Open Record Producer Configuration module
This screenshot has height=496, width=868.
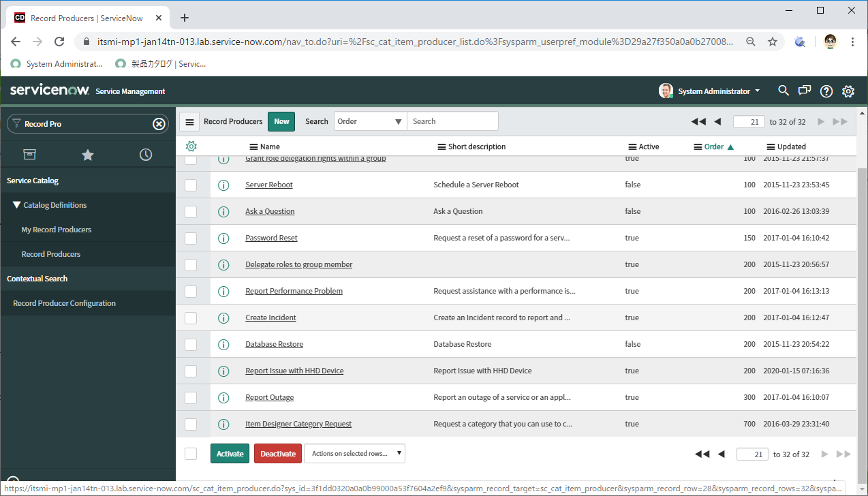[65, 303]
